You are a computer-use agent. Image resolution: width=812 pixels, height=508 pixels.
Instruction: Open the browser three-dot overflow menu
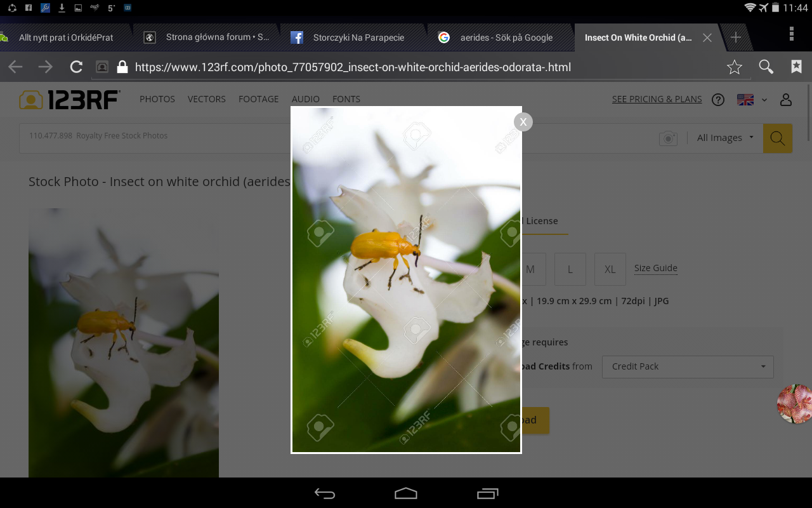791,34
